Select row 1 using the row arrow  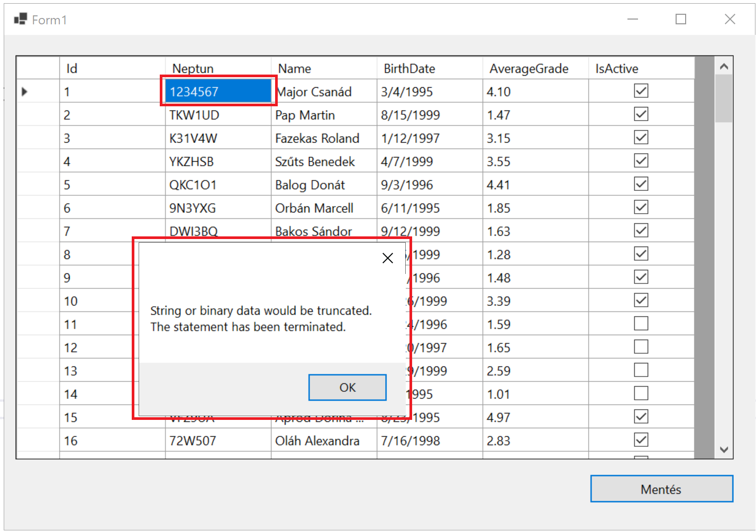(25, 91)
